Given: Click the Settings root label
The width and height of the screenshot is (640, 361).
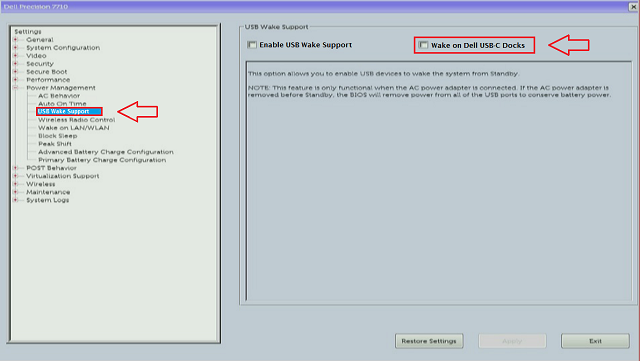Looking at the screenshot, I should point(28,31).
